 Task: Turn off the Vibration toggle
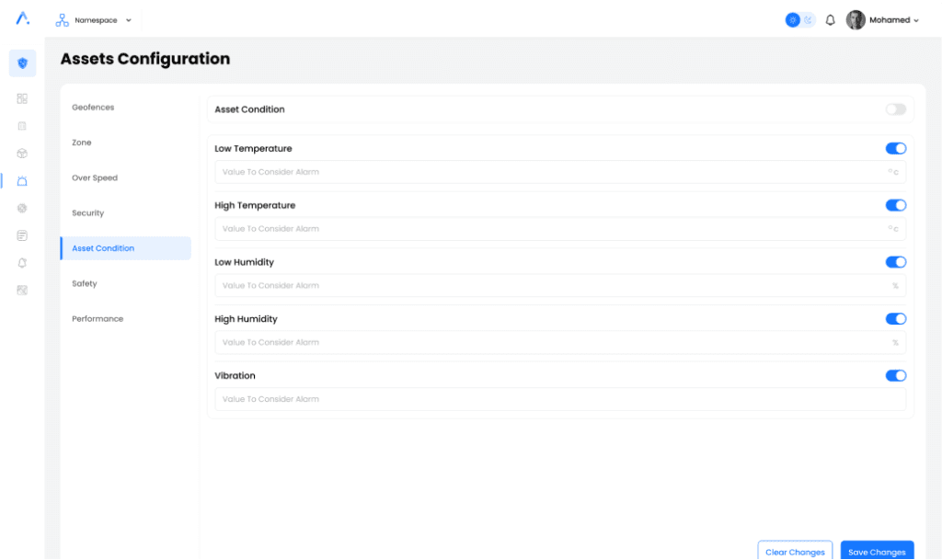tap(895, 375)
